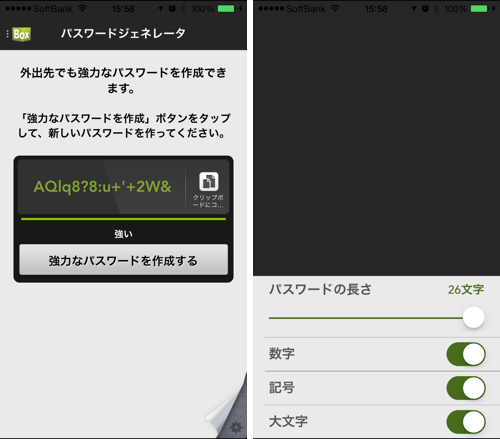500x439 pixels.
Task: Tap the パスワードジェネレータ title bar
Action: (123, 33)
